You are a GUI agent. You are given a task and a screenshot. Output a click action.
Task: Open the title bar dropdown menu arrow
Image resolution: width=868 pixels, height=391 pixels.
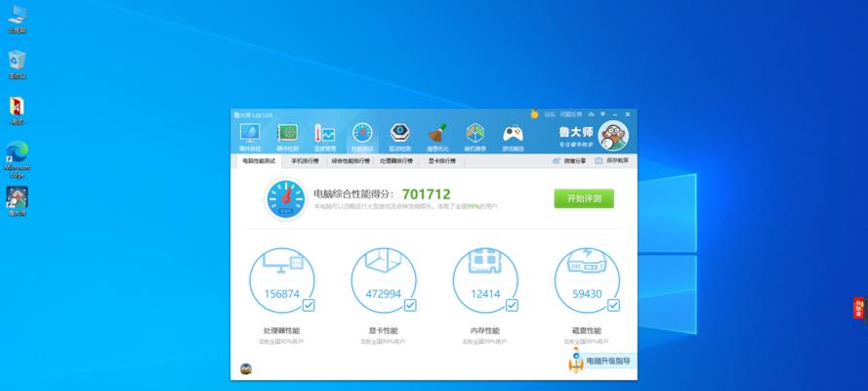(602, 114)
